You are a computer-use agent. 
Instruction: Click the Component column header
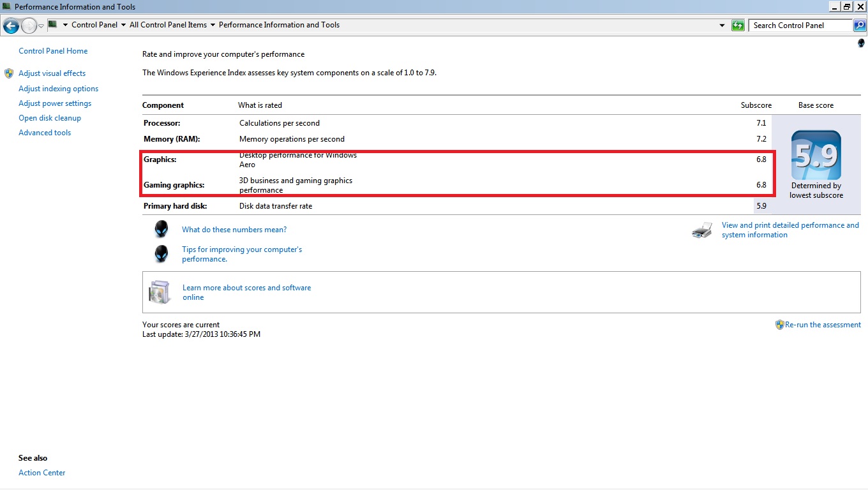coord(163,105)
